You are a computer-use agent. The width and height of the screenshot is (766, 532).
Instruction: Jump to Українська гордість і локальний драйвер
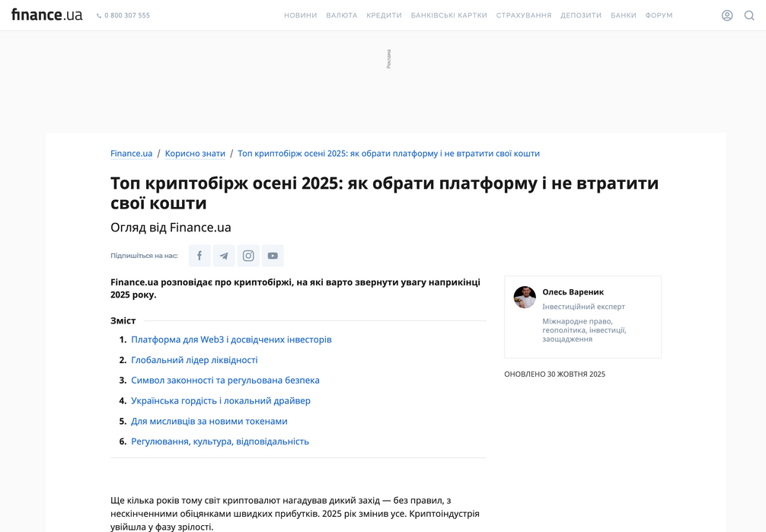220,400
